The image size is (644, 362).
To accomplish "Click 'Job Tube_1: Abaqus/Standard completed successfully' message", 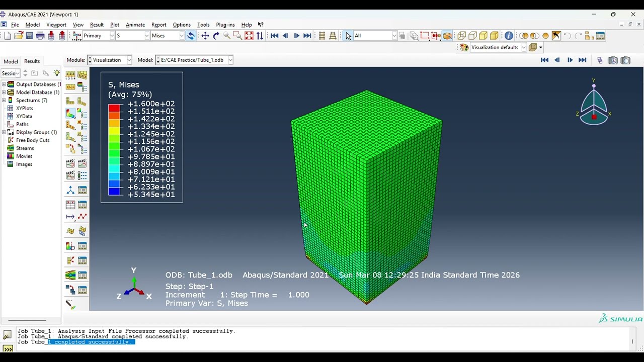I will tap(103, 336).
